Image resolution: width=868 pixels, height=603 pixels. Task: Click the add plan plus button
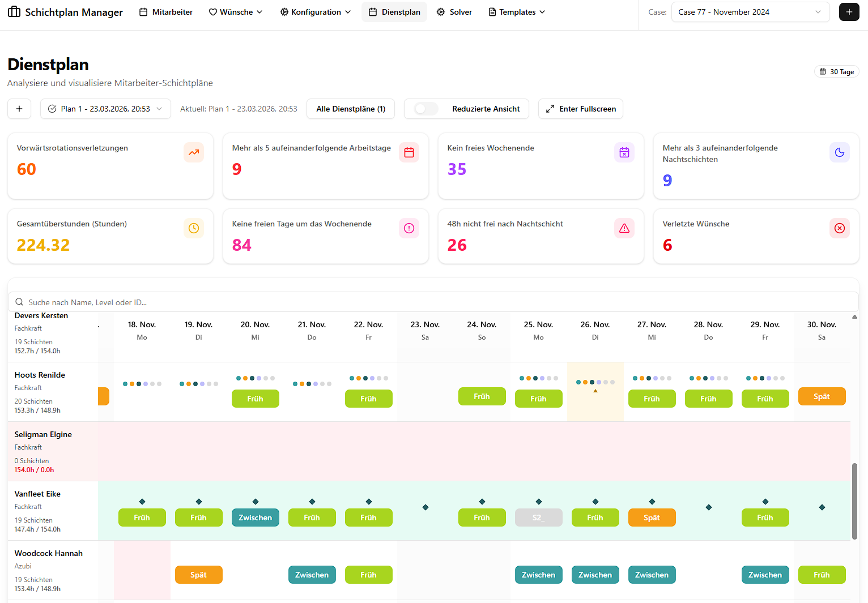19,109
